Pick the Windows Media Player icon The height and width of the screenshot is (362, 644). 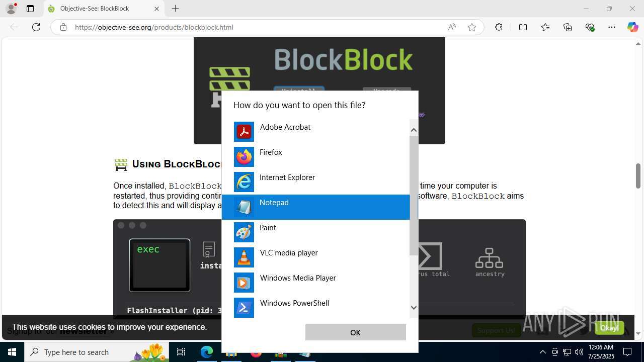pos(244,283)
